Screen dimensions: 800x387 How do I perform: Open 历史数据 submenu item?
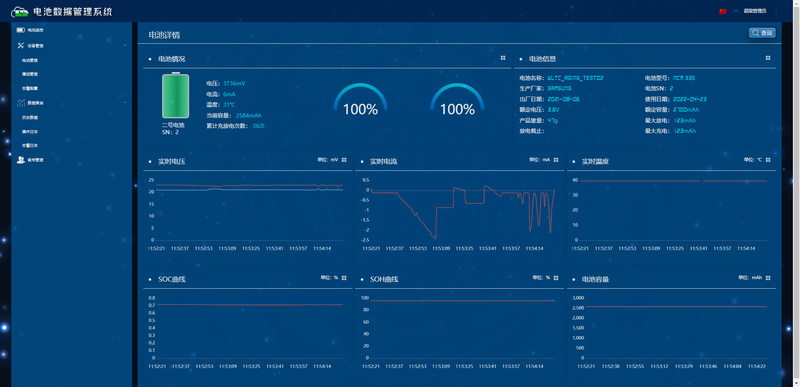(30, 117)
